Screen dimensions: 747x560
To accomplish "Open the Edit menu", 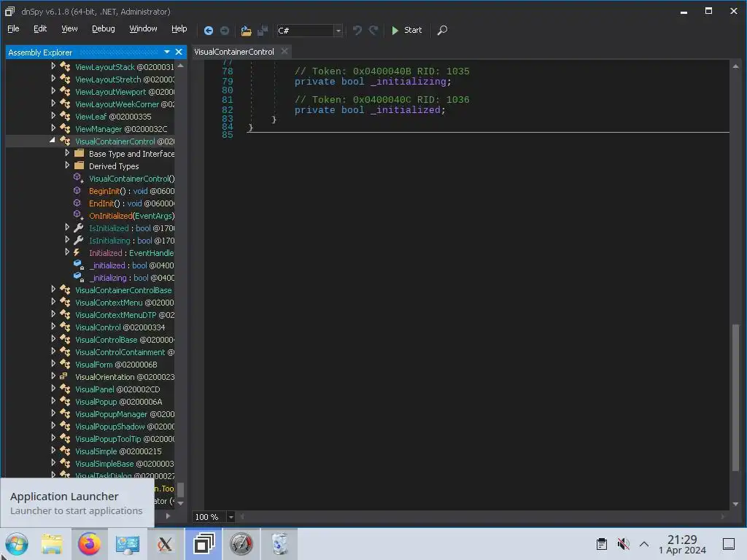I will tap(40, 29).
